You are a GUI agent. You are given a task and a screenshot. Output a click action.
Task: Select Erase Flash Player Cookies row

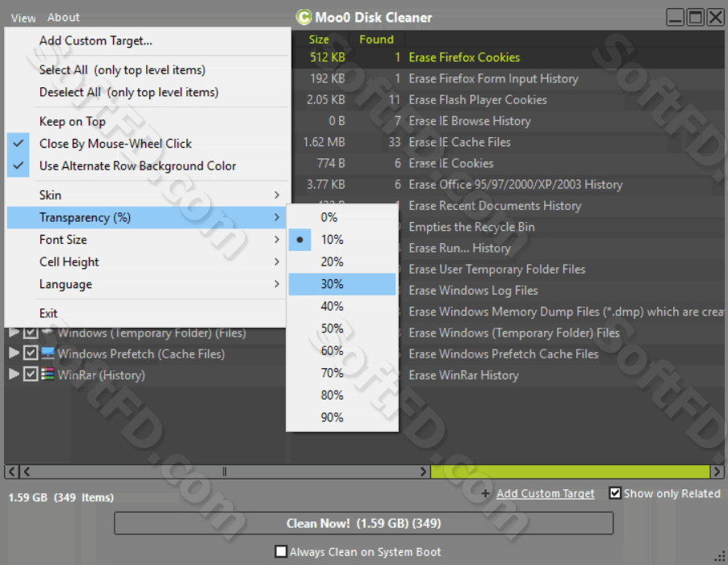click(508, 100)
